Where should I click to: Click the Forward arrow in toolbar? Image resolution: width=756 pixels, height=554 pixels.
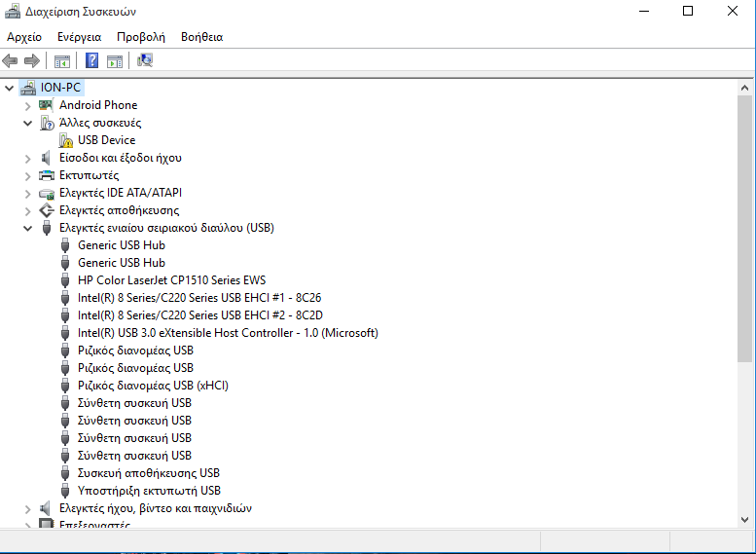click(x=31, y=60)
